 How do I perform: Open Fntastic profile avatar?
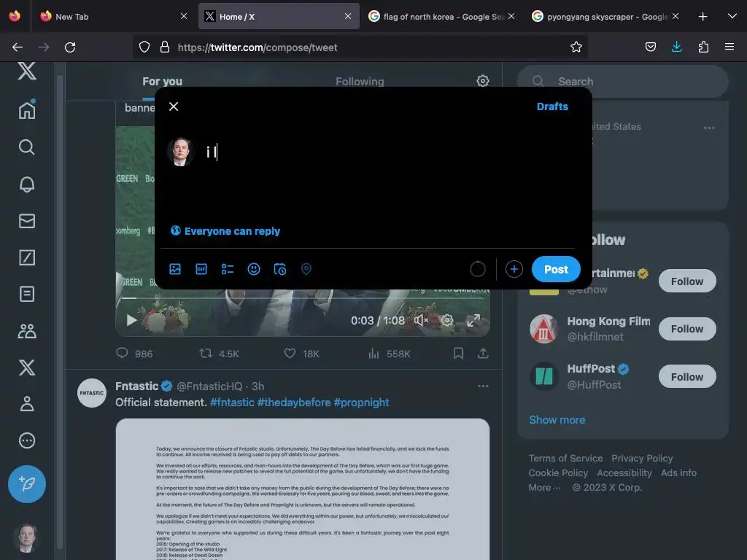tap(91, 393)
